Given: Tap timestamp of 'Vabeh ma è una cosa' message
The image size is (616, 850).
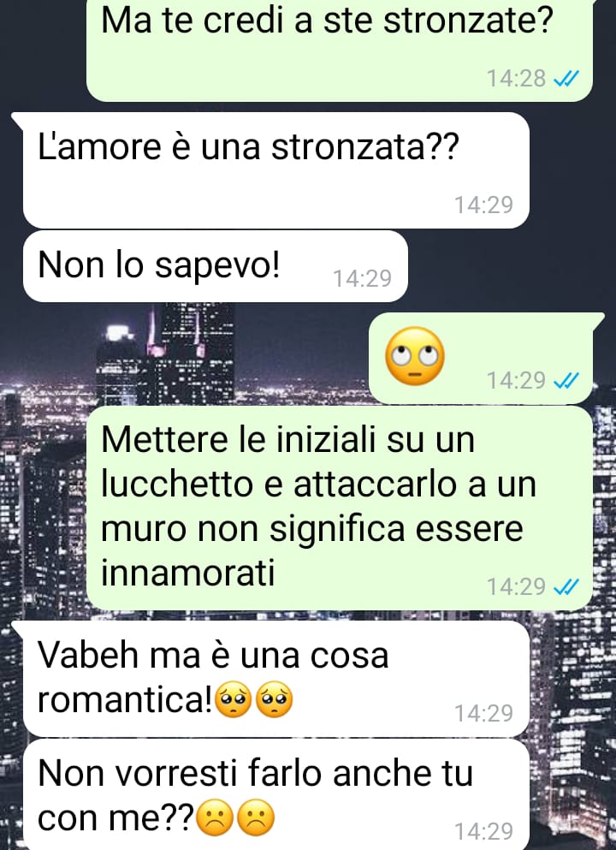Looking at the screenshot, I should point(483,713).
